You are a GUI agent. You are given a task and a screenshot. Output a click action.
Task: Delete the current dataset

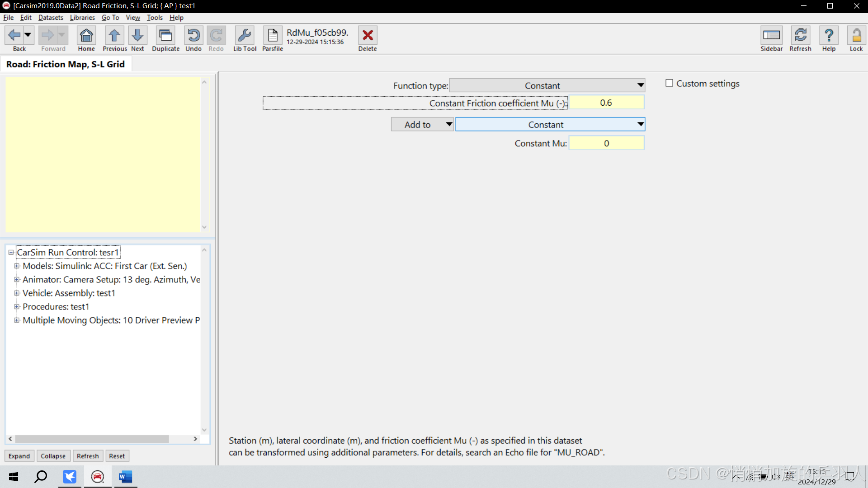368,36
